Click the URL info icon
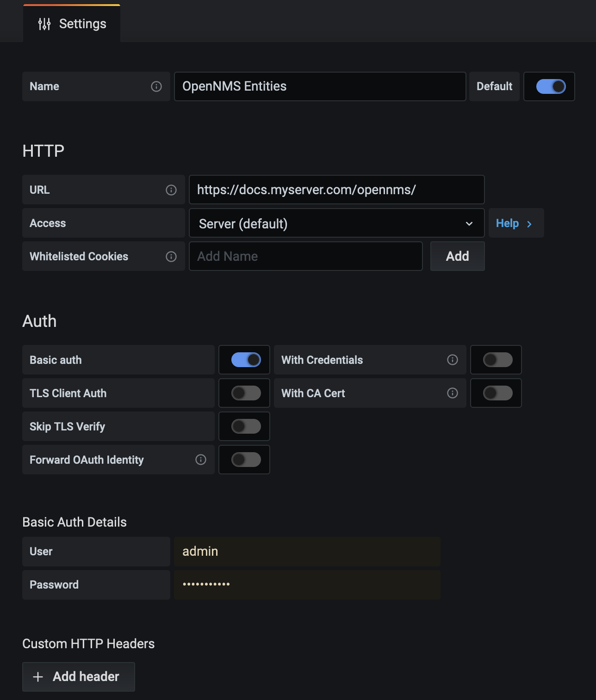Screen dimensions: 596x700 (x=171, y=190)
